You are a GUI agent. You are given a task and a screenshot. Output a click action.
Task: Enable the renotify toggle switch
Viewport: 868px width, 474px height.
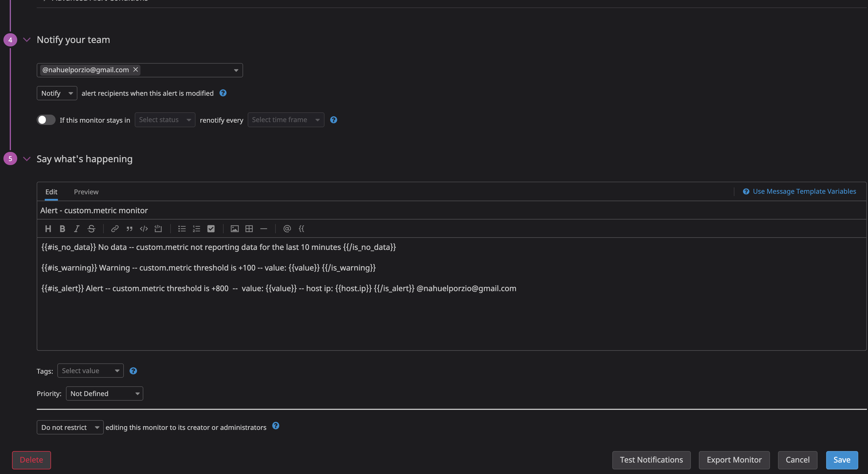[x=46, y=120]
